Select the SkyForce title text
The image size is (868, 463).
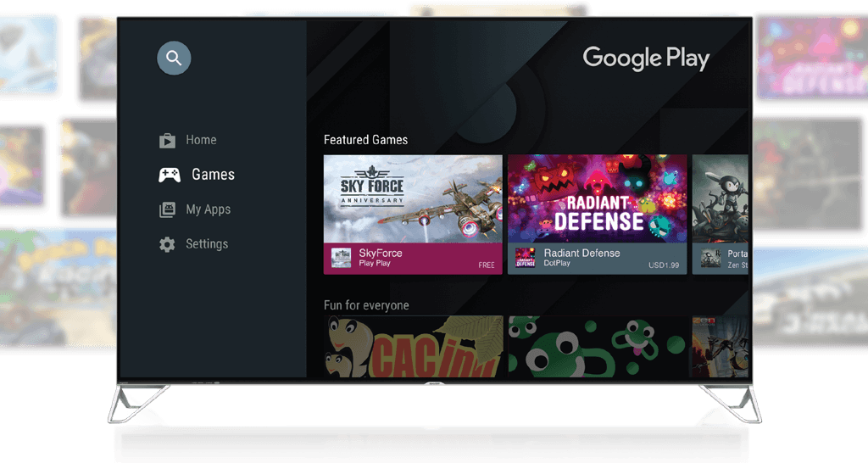click(x=381, y=253)
